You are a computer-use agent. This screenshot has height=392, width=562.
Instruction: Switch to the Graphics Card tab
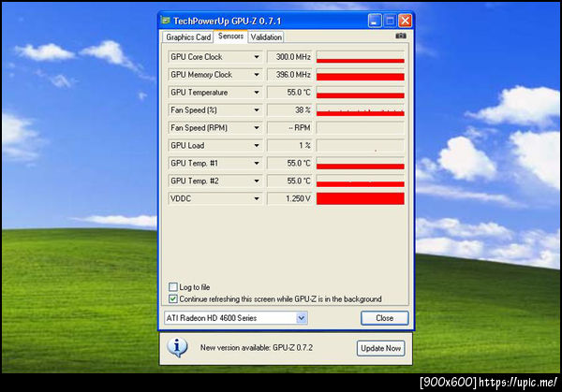(188, 37)
